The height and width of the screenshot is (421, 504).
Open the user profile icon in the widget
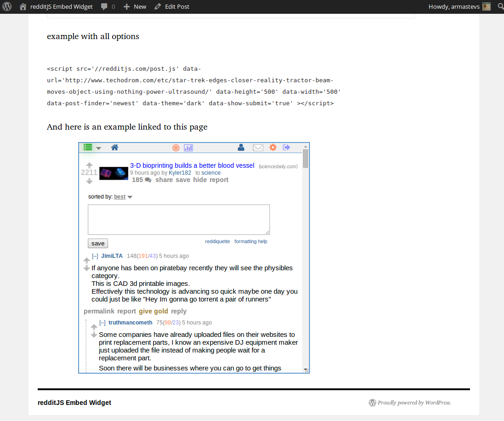click(x=241, y=147)
